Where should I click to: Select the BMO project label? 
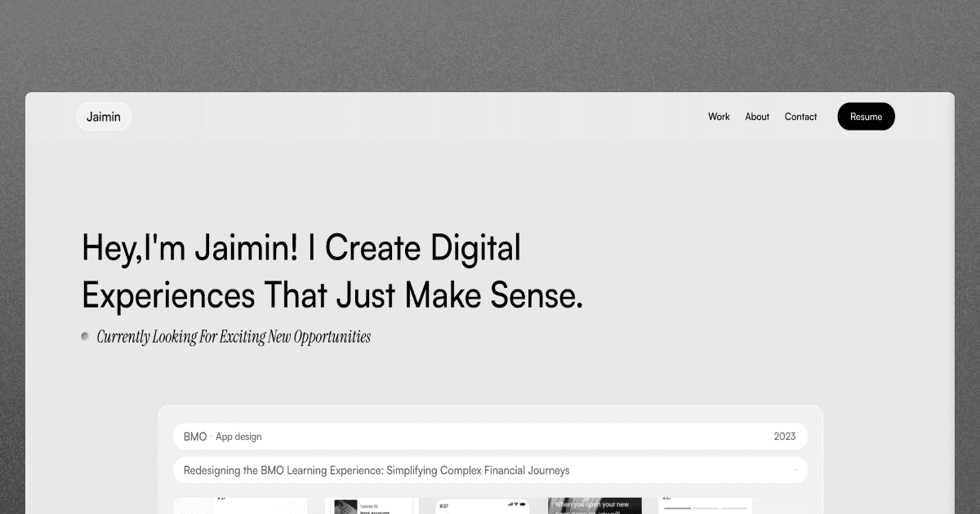(194, 436)
